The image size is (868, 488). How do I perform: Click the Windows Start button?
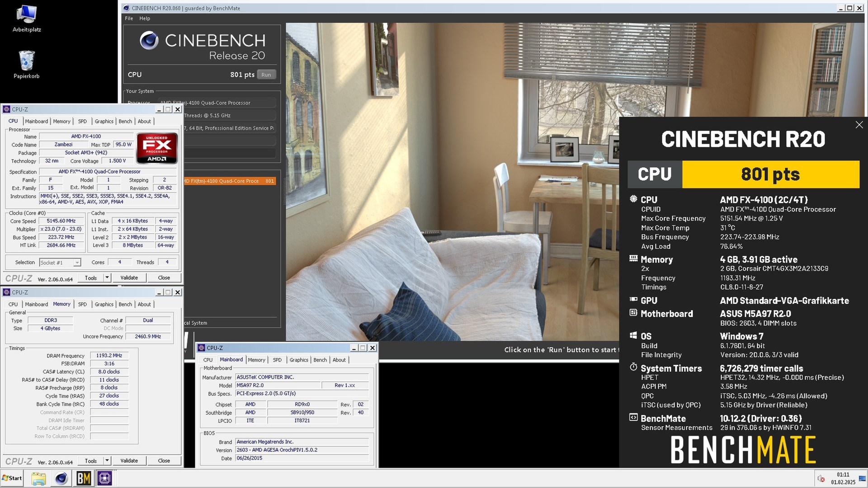[x=12, y=478]
